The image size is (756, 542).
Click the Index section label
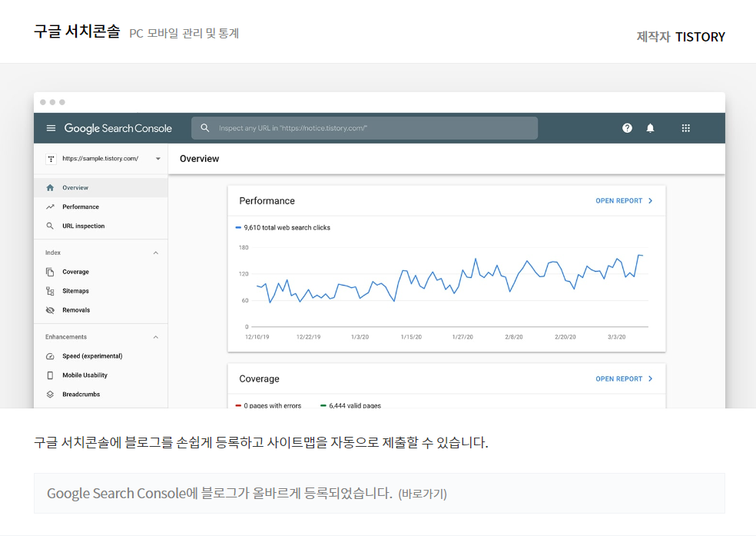pyautogui.click(x=53, y=253)
